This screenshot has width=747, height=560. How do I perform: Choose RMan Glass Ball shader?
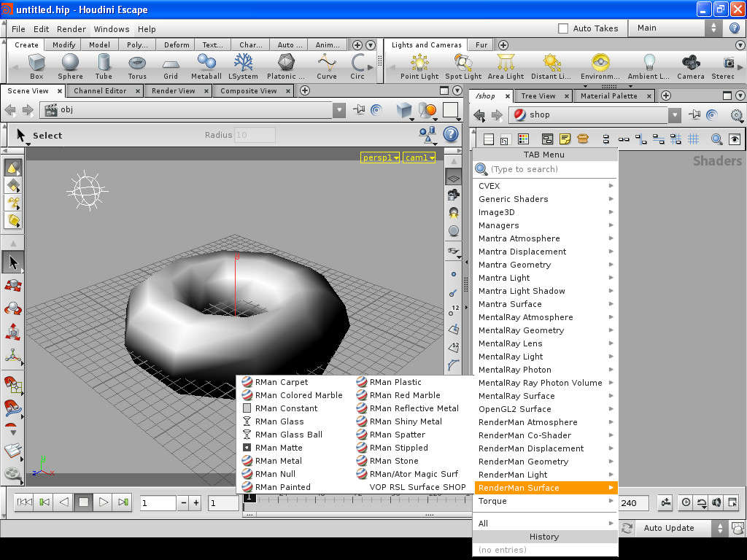288,435
